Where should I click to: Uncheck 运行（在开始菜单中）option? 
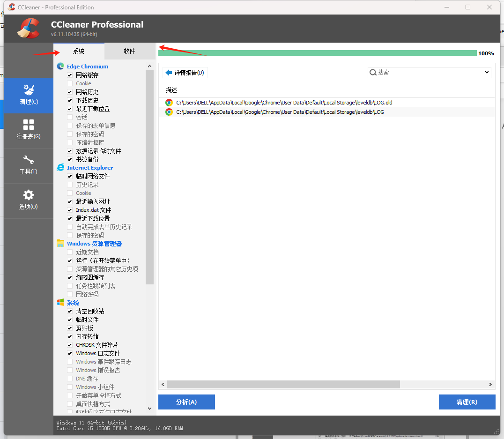click(x=70, y=260)
